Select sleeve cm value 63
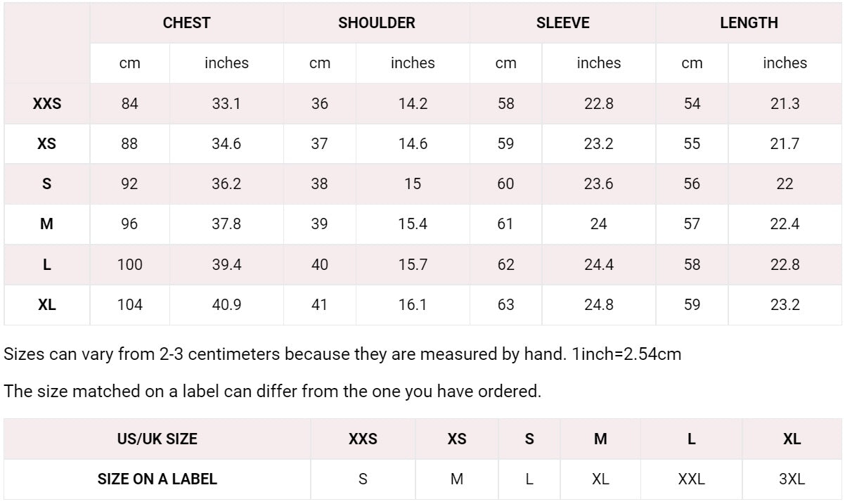Image resolution: width=845 pixels, height=504 pixels. (x=505, y=305)
